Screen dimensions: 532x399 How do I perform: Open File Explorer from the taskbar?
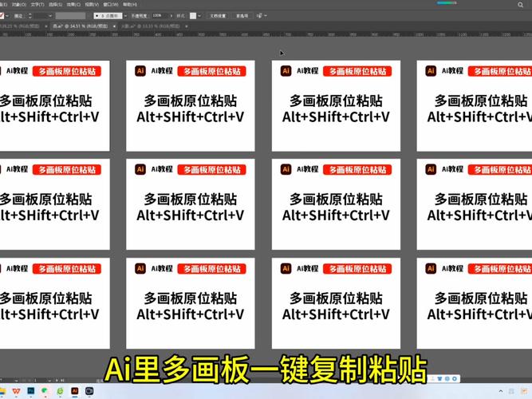2,391
